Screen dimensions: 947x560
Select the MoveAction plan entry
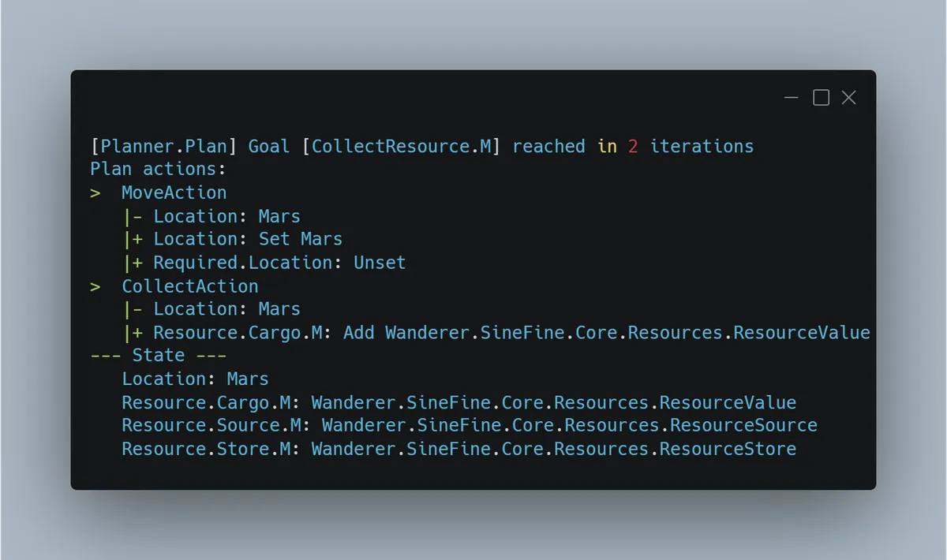pos(174,193)
